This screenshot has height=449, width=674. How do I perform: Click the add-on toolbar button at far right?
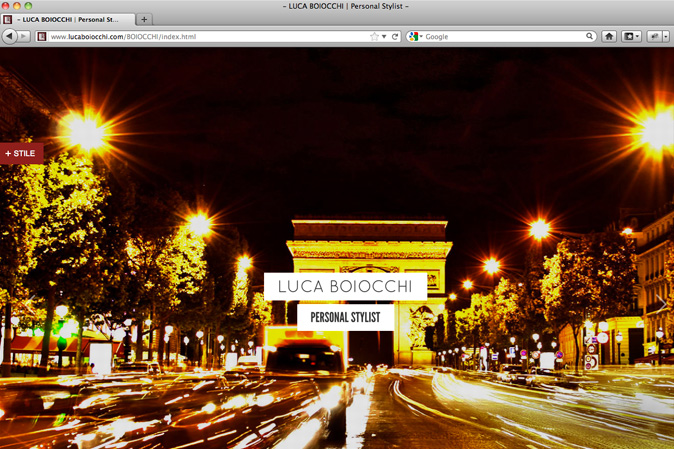[x=654, y=37]
